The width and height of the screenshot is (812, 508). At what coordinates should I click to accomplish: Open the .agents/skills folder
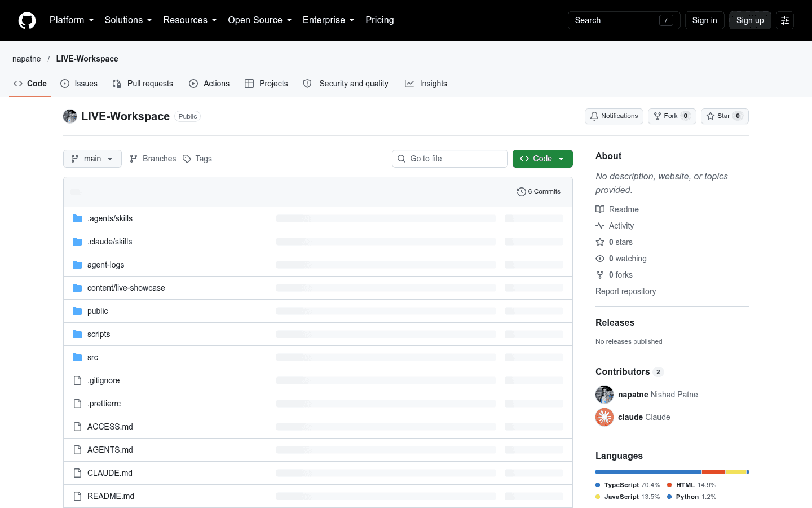point(110,218)
